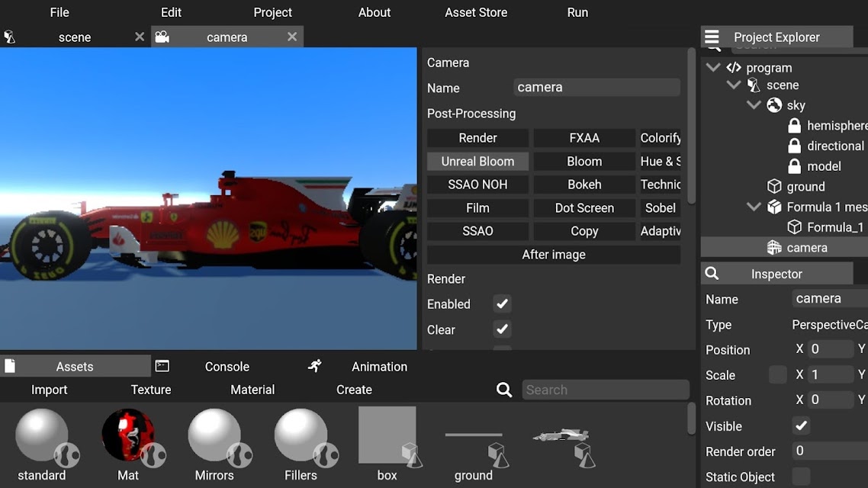The image size is (868, 488).
Task: Edit the camera Name field
Action: pyautogui.click(x=596, y=88)
